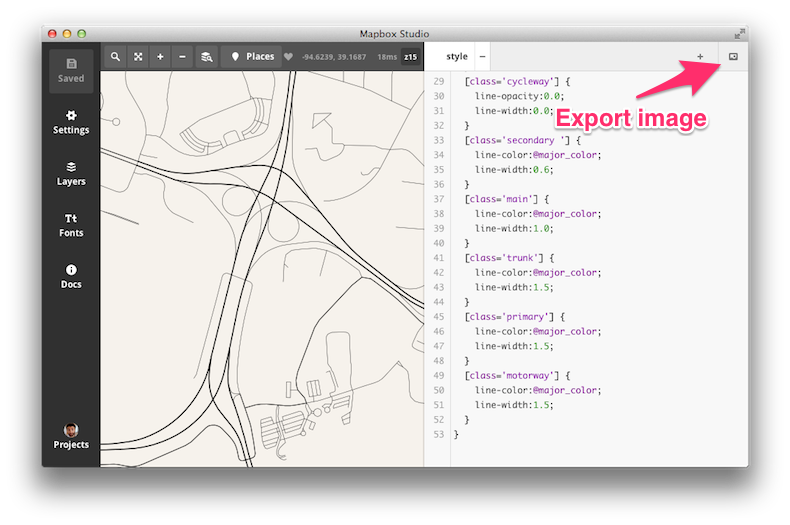Click line number 53 in gutter
The height and width of the screenshot is (525, 790).
438,434
